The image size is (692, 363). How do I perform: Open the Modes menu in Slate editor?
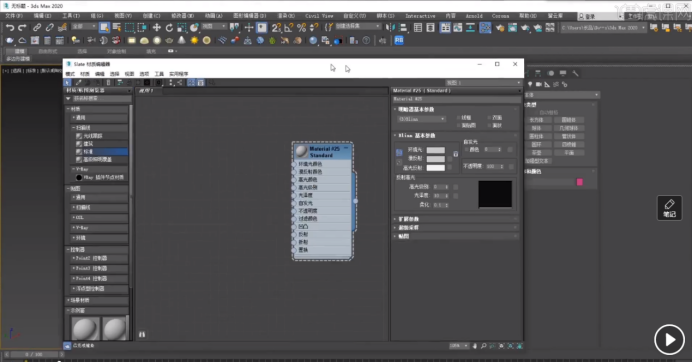coord(71,74)
